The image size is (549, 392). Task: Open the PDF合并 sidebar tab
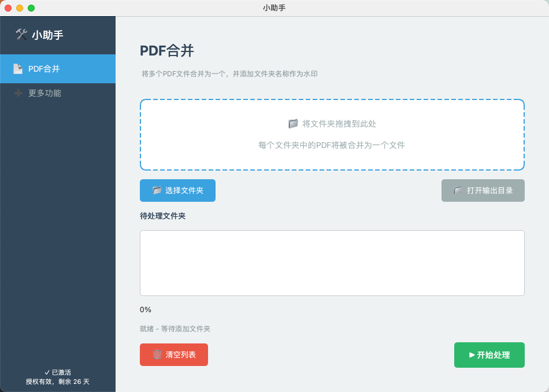tap(58, 69)
